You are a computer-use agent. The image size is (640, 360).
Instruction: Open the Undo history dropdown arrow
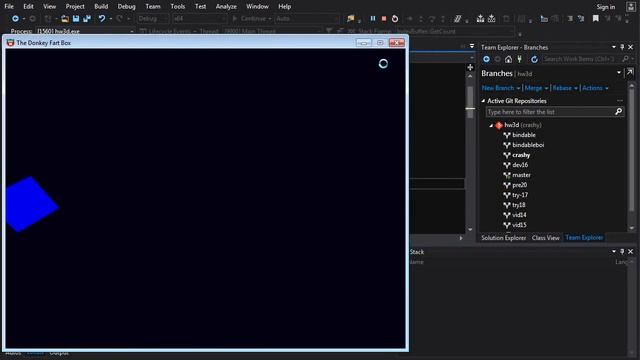tap(111, 18)
